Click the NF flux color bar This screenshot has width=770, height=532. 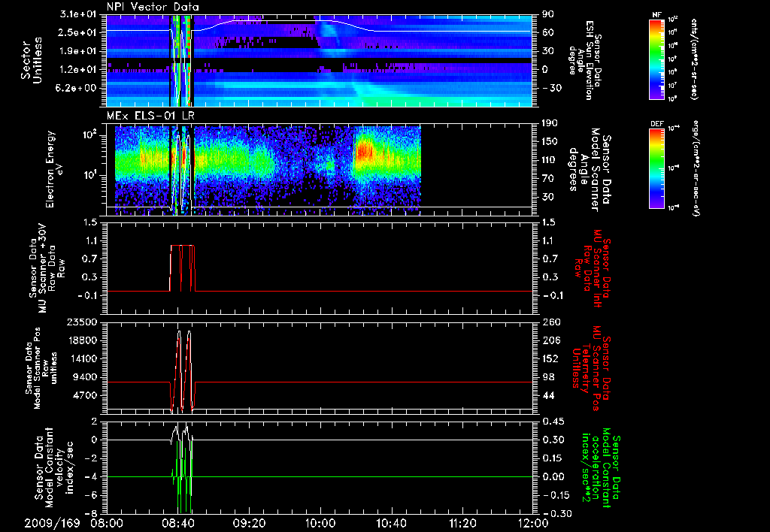(x=656, y=59)
